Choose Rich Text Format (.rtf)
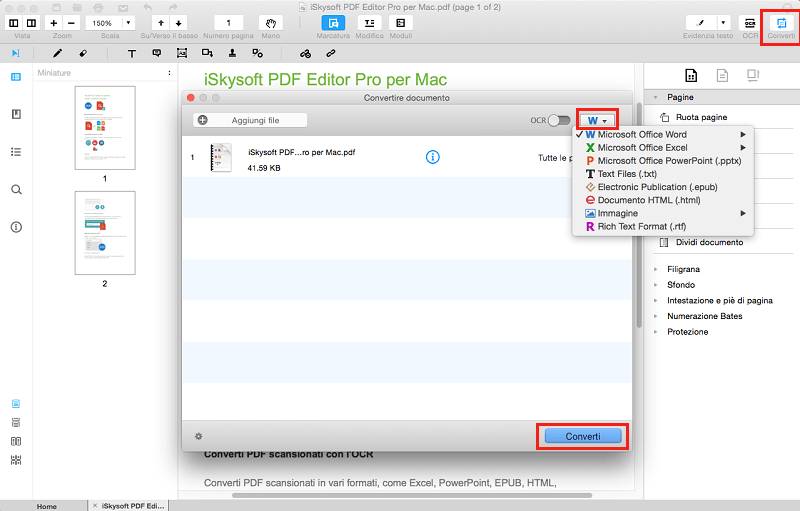This screenshot has width=800, height=511. [663, 226]
